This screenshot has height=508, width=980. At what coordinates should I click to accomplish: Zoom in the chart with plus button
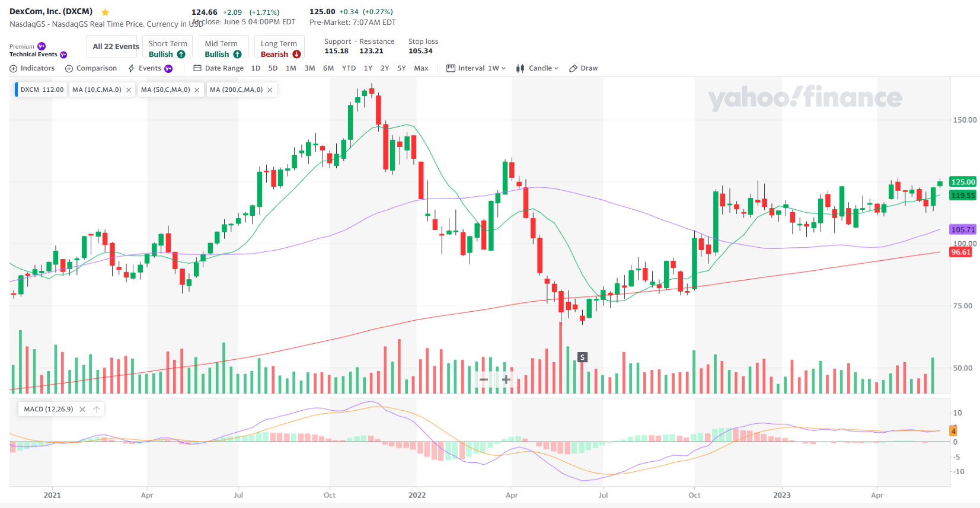click(x=506, y=379)
